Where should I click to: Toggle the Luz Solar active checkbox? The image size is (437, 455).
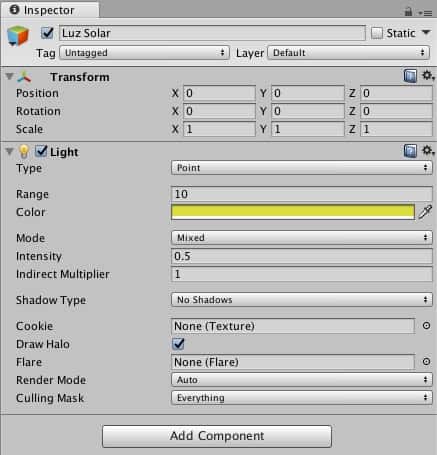tap(47, 33)
